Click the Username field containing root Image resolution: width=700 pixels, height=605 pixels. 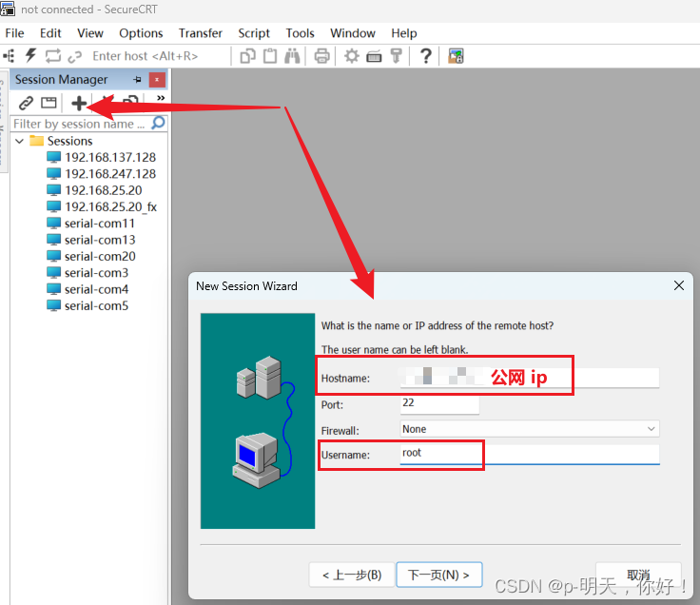click(530, 454)
